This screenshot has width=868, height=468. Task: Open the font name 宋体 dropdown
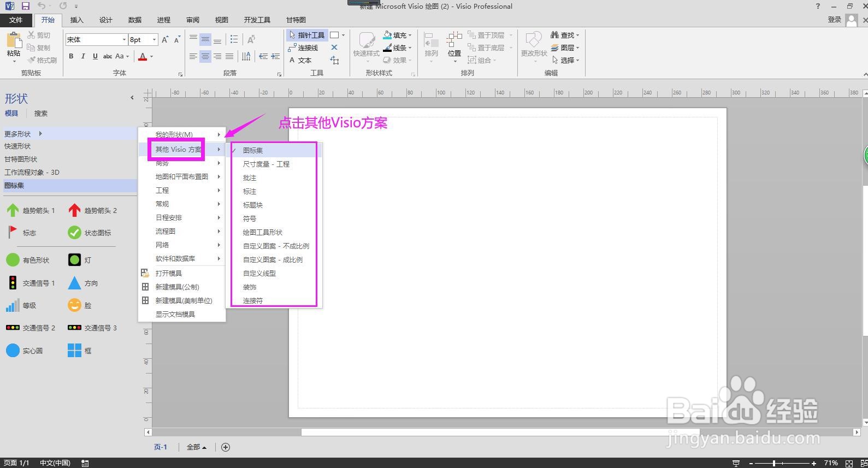tap(124, 40)
